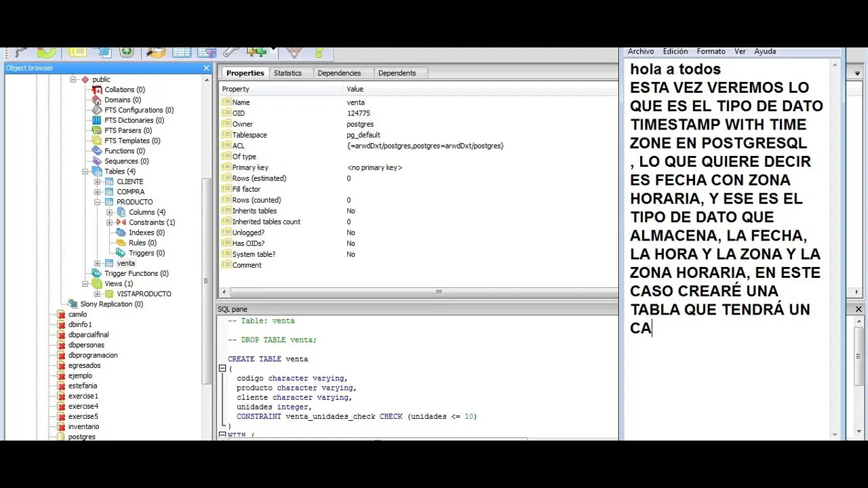This screenshot has height=488, width=868.
Task: Expand the COMPRA table node
Action: click(x=98, y=192)
